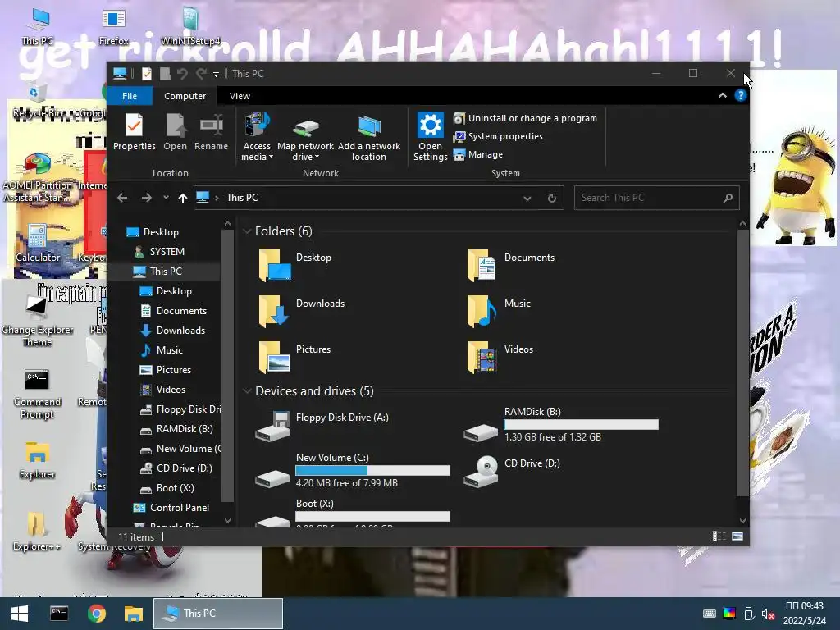Image resolution: width=840 pixels, height=630 pixels.
Task: Click the Rename ribbon icon
Action: [211, 132]
